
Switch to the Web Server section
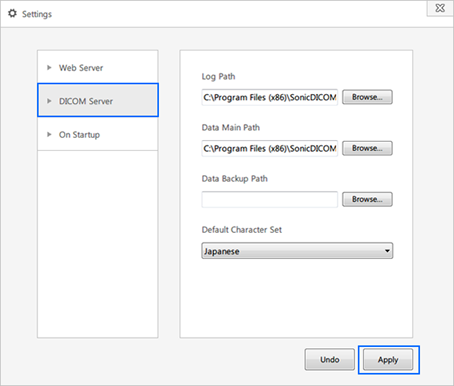[x=98, y=67]
